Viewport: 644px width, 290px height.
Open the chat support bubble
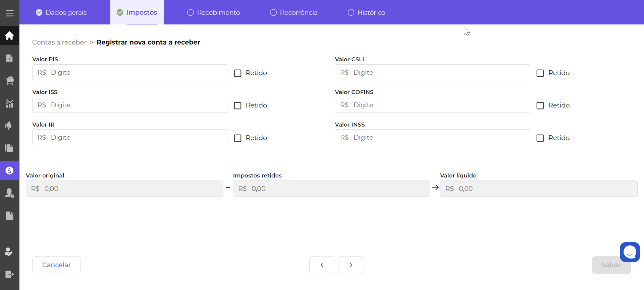point(630,252)
